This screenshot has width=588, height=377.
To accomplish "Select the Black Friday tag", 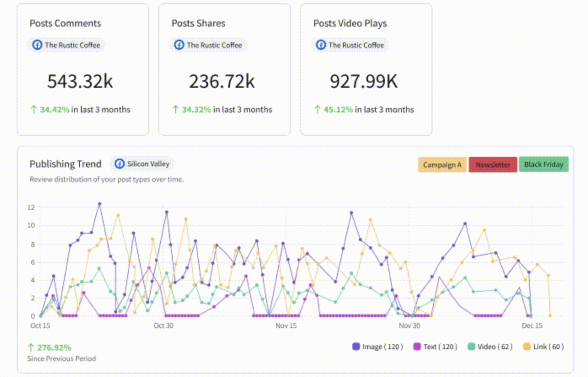I will (x=544, y=164).
